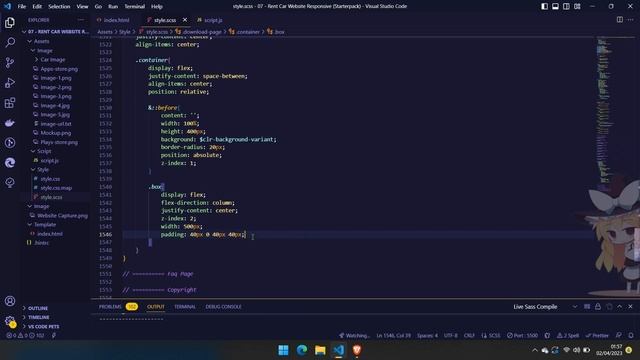The height and width of the screenshot is (360, 640).
Task: Click the Spaces: 4 indentation indicator
Action: click(x=427, y=336)
